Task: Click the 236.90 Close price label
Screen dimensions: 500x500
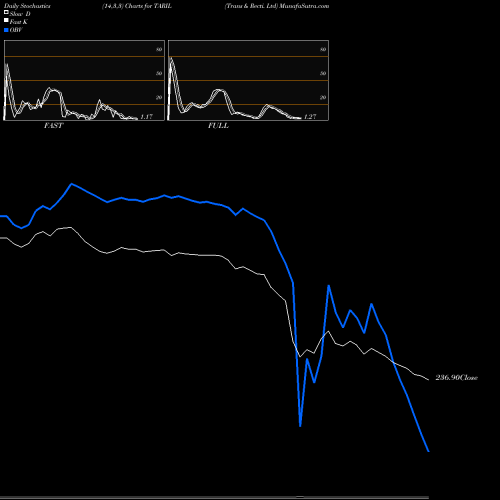Action: point(457,377)
